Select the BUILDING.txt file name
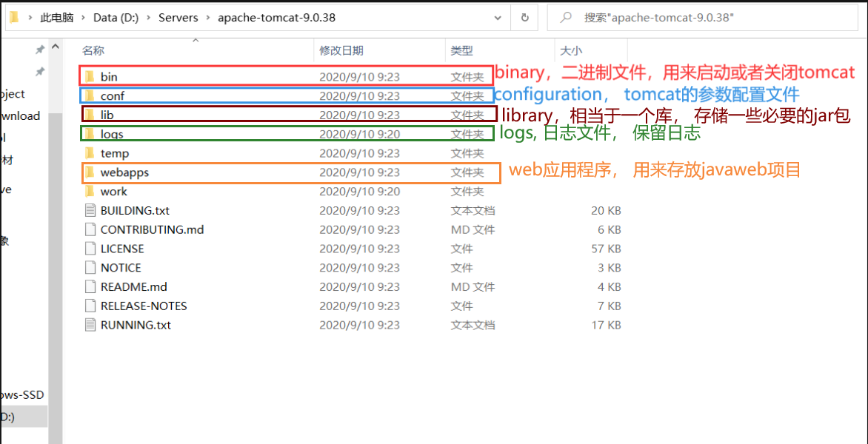Image resolution: width=868 pixels, height=444 pixels. [135, 211]
